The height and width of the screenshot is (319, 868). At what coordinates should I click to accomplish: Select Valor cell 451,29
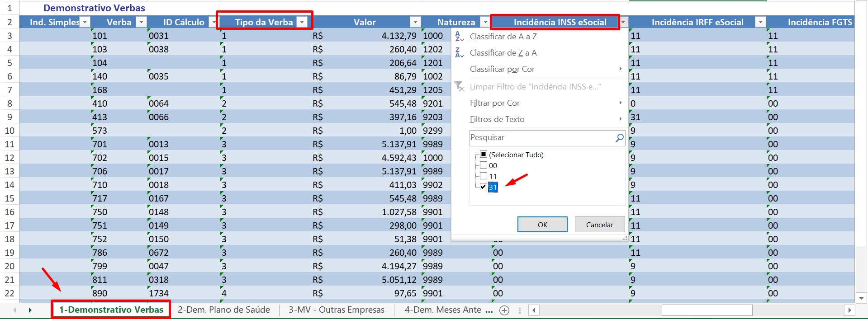pos(365,90)
